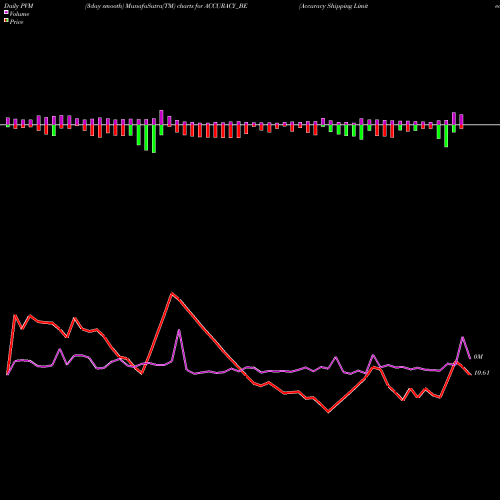The width and height of the screenshot is (500, 500).
Task: Select the 'Price' legend label
Action: point(16,22)
